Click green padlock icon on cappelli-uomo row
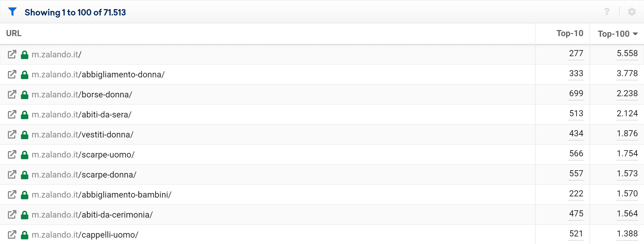 pos(25,235)
